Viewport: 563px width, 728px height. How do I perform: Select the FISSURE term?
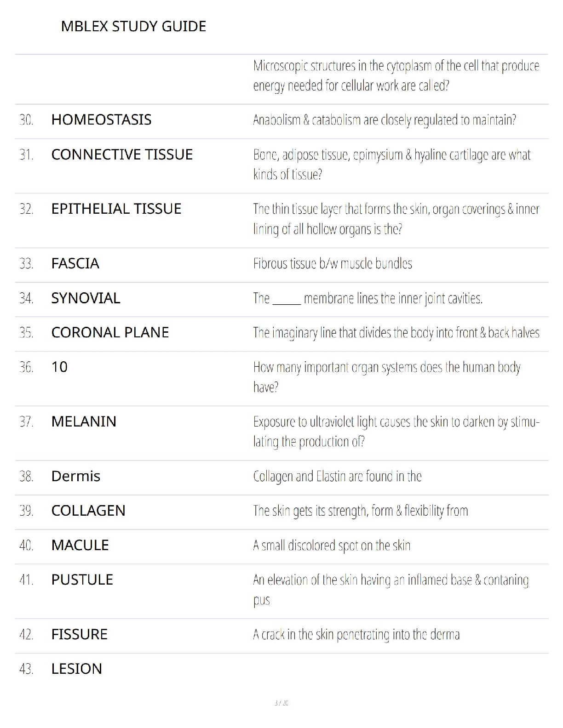click(79, 634)
